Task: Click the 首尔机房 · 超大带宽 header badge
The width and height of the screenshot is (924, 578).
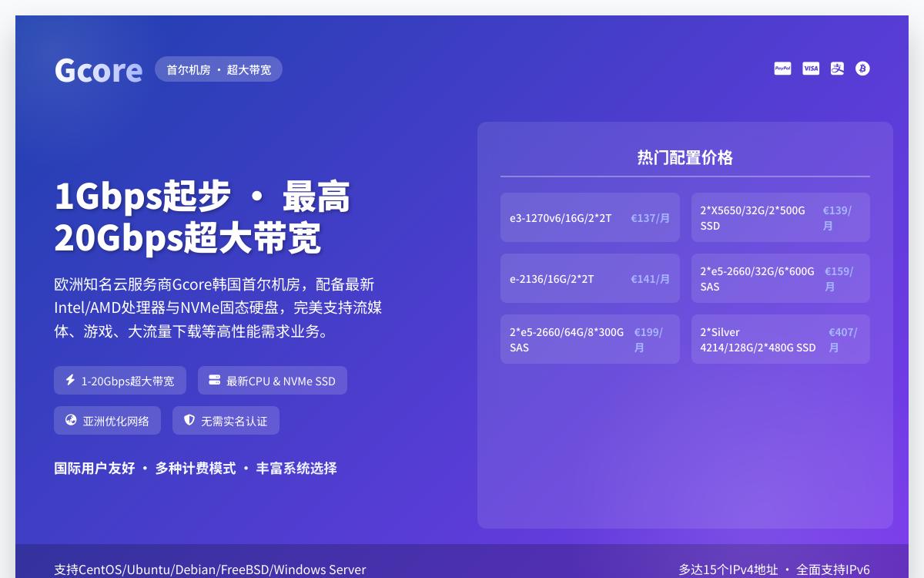Action: tap(218, 69)
